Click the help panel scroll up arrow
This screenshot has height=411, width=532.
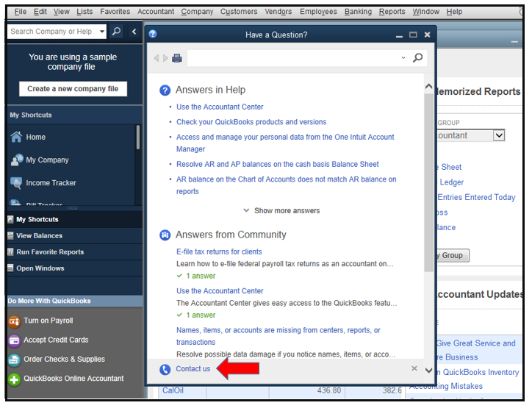point(428,87)
